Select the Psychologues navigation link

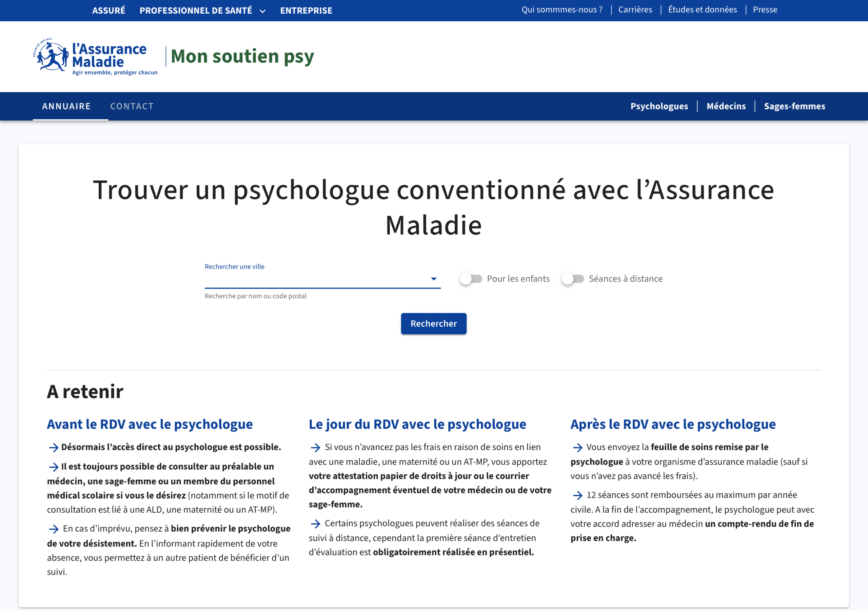[x=659, y=106]
